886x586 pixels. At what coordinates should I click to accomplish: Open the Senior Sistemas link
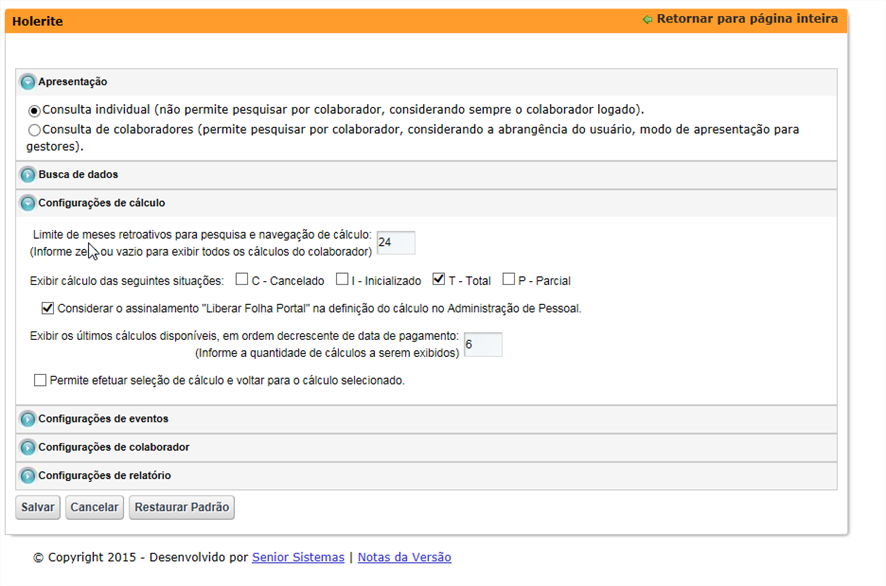click(x=298, y=557)
